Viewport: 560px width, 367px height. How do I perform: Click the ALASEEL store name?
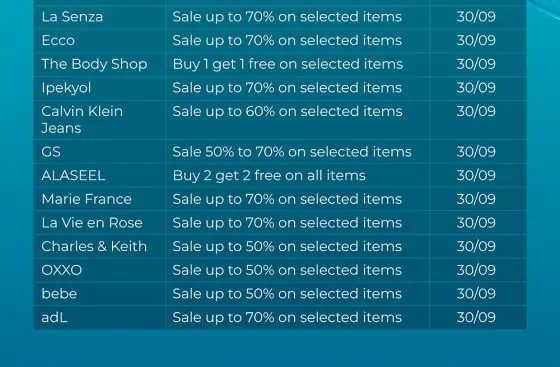(x=73, y=175)
